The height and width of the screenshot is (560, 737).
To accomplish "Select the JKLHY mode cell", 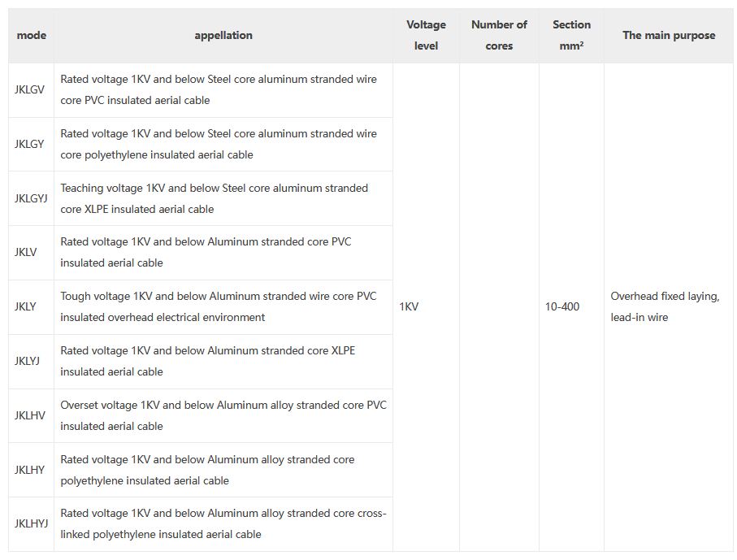I will (x=30, y=470).
